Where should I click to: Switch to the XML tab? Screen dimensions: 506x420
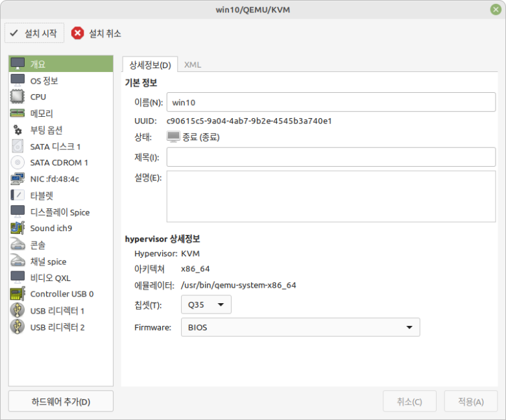[x=193, y=64]
